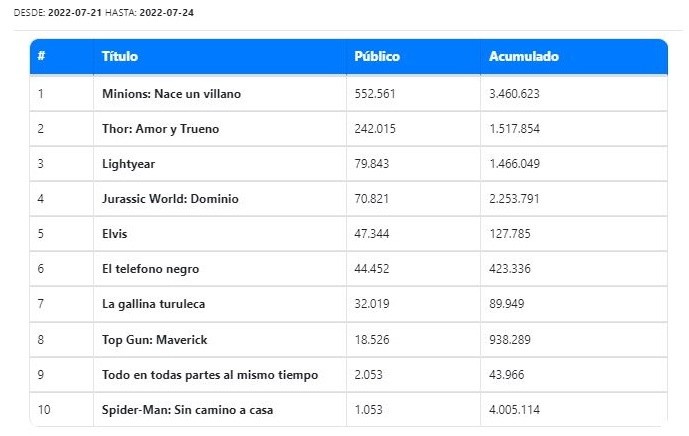Click the "Público" column header
Viewport: 689px width, 436px height.
[377, 57]
